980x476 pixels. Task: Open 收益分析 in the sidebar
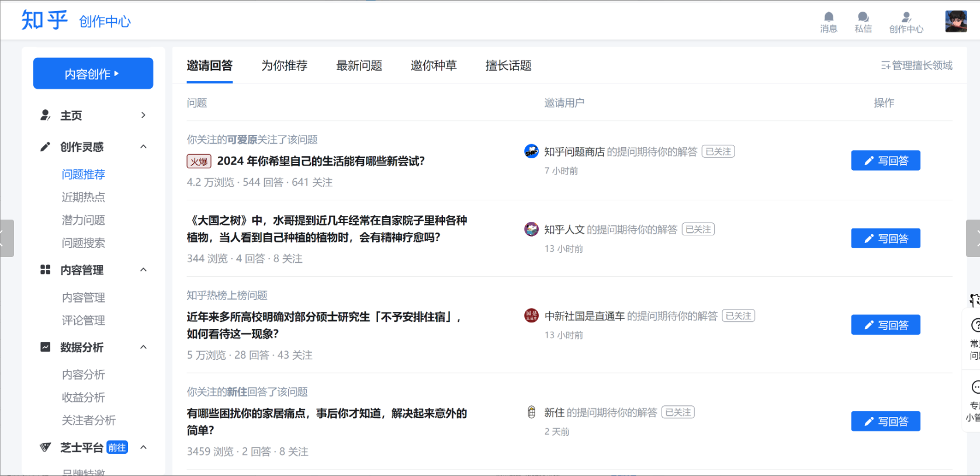(x=84, y=397)
